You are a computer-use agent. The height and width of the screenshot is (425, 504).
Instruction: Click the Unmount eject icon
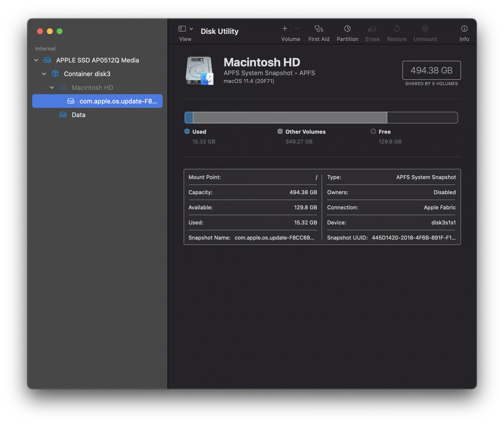(425, 29)
